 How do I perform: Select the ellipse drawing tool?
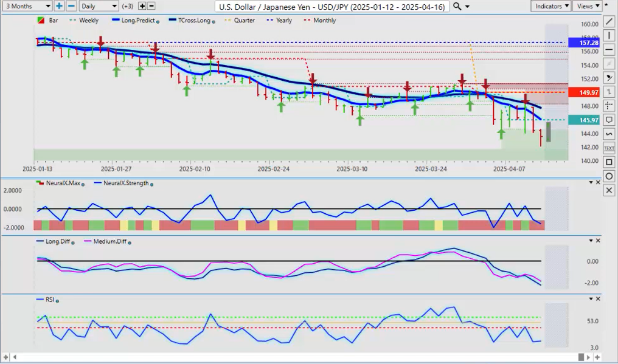click(x=609, y=176)
